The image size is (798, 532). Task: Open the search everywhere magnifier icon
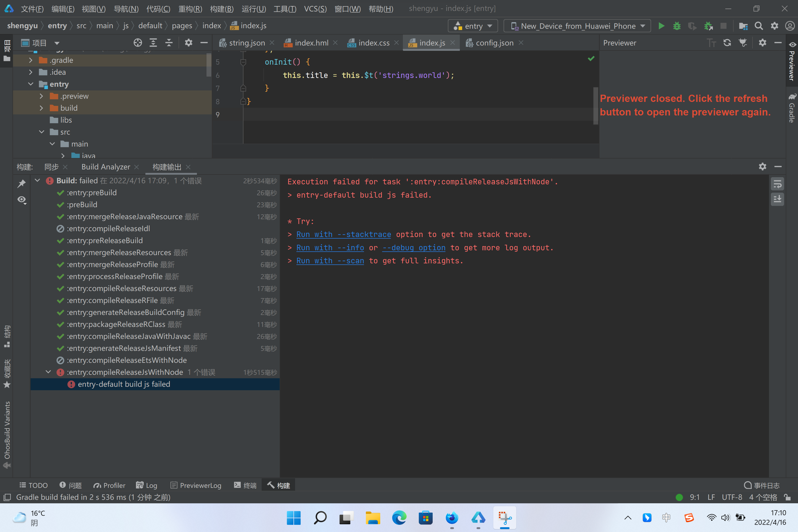point(759,26)
